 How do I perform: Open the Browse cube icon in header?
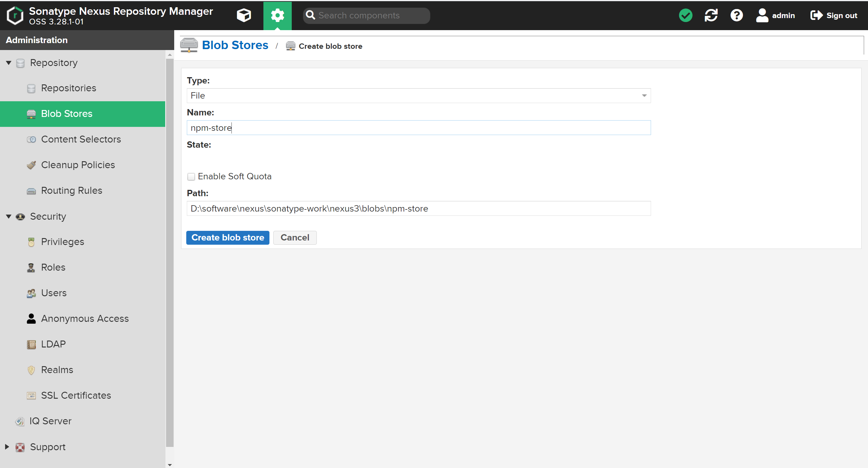click(x=244, y=15)
